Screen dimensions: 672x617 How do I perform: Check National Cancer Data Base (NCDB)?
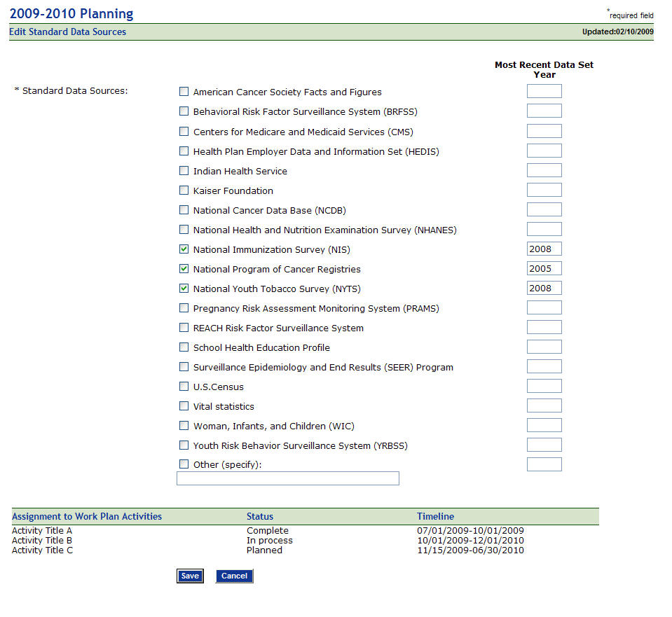pyautogui.click(x=184, y=209)
